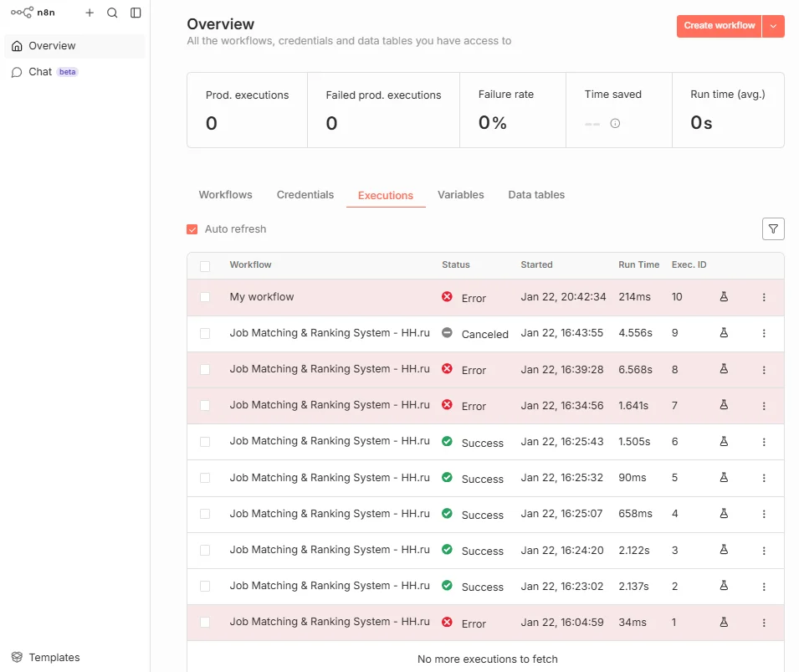Open Chat beta in the sidebar

[x=40, y=72]
